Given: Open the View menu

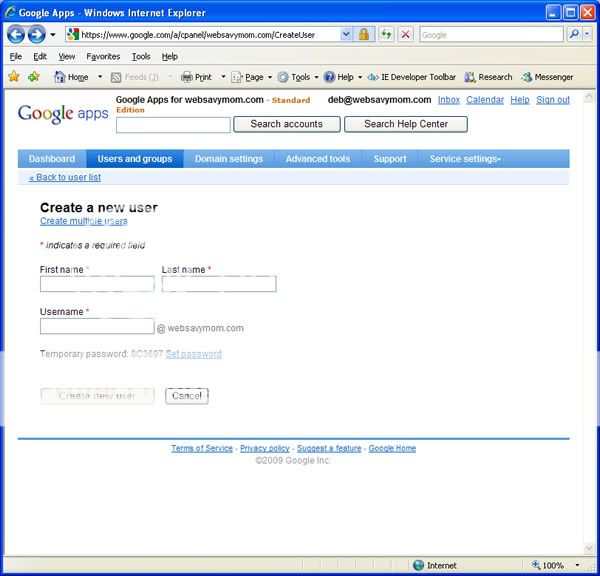Looking at the screenshot, I should click(x=67, y=57).
